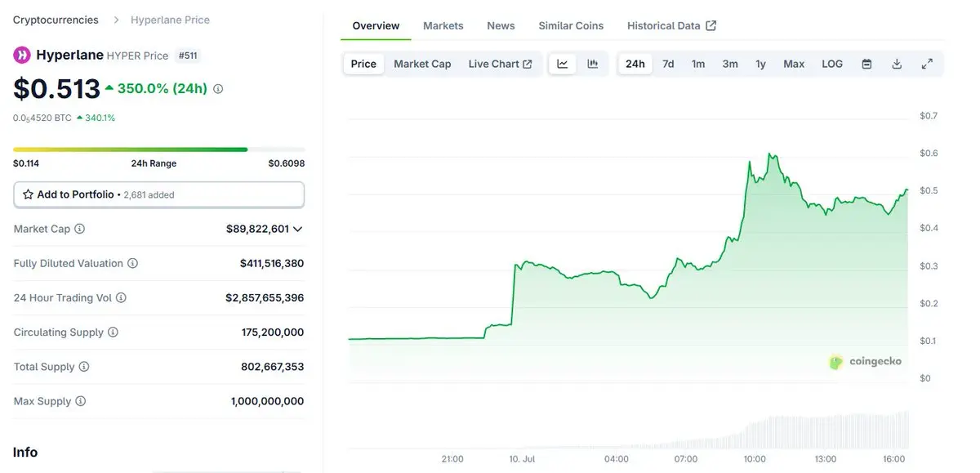Set chart range to 3m

coord(730,64)
